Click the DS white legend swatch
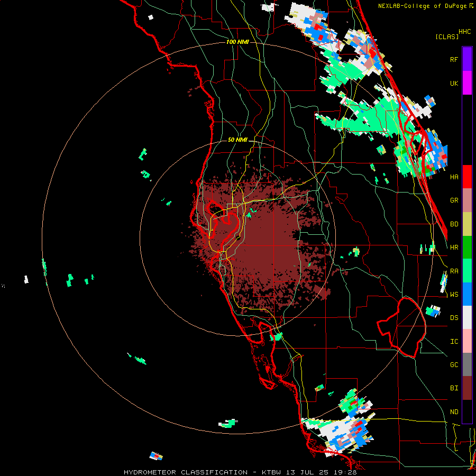This screenshot has height=476, width=476. [x=467, y=317]
